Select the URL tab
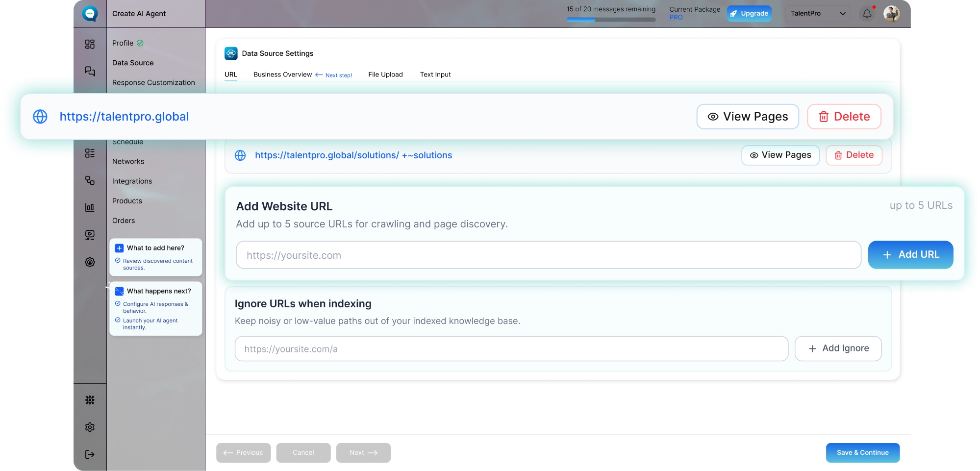The width and height of the screenshot is (980, 471). [231, 74]
